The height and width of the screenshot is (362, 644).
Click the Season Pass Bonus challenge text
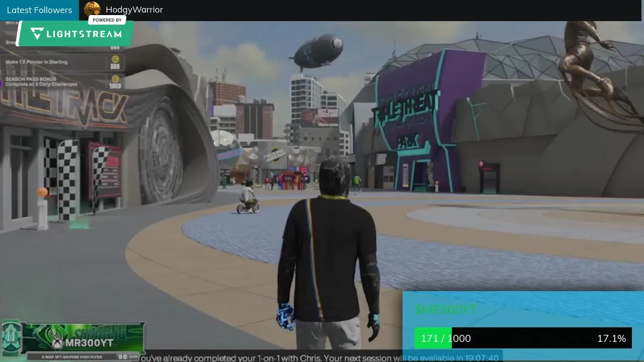coord(41,81)
